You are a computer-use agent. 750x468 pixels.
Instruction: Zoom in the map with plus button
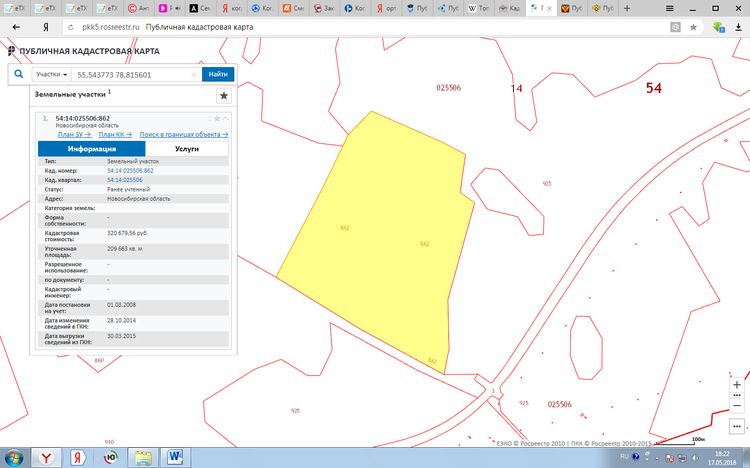pyautogui.click(x=737, y=385)
